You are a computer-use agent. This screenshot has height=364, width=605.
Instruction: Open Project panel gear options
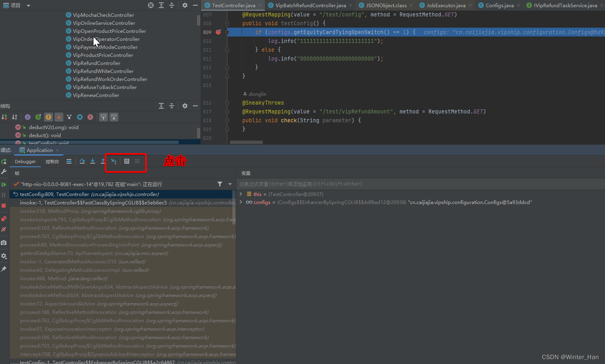coord(185,5)
